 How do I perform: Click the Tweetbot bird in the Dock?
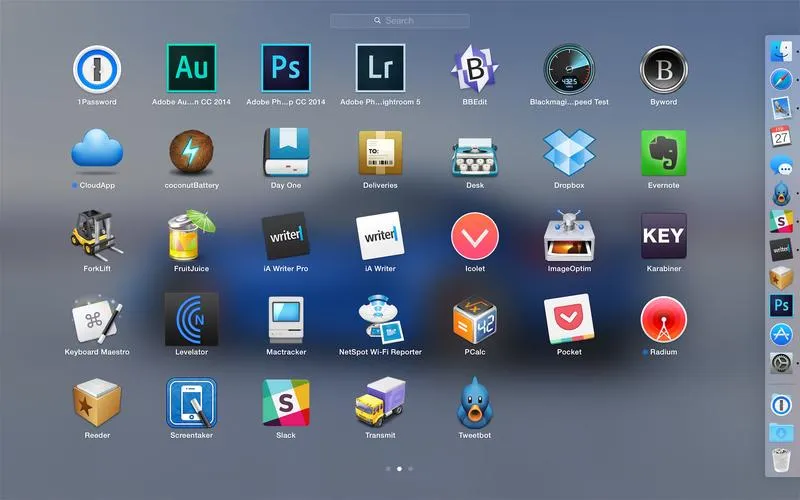tap(781, 193)
